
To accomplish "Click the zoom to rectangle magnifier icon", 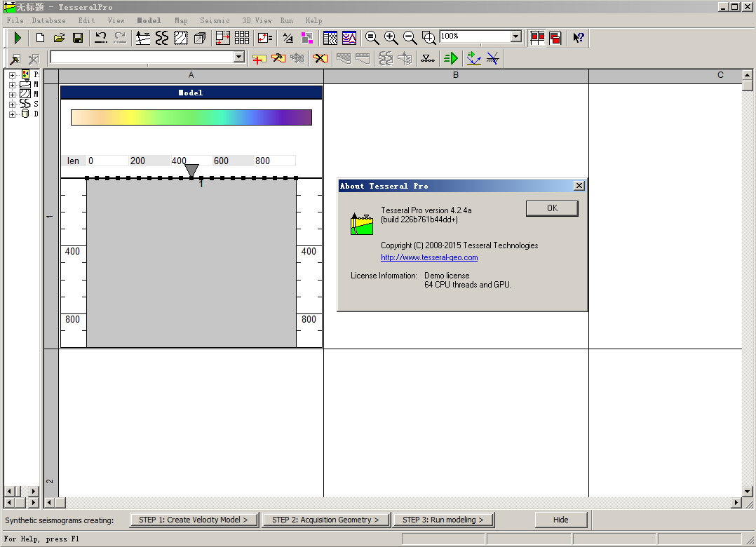I will pos(428,38).
